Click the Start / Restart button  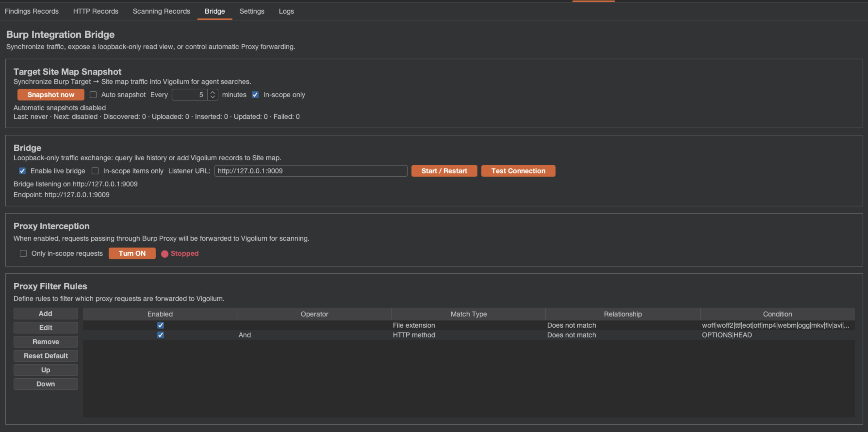coord(444,171)
